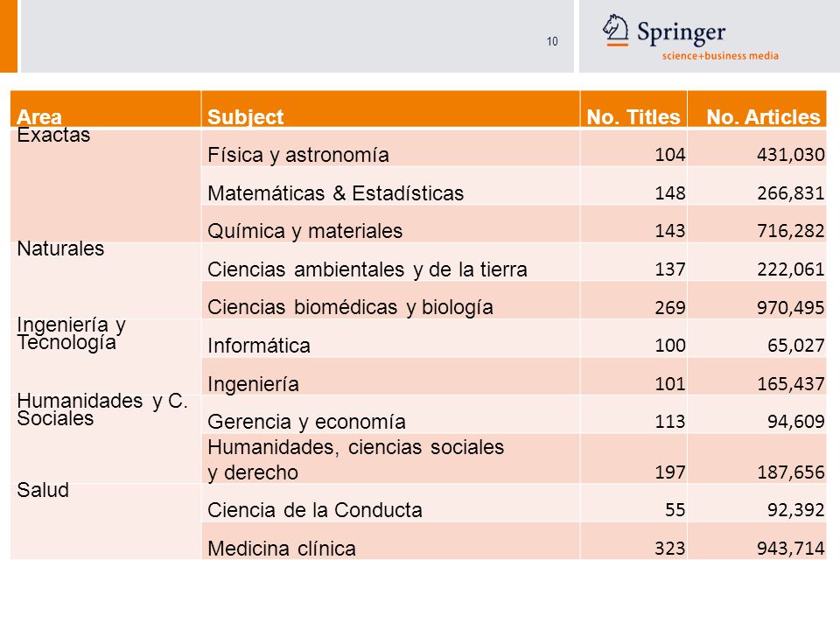Screen dimensions: 840x630
Task: Click the Subject column header
Action: click(390, 109)
